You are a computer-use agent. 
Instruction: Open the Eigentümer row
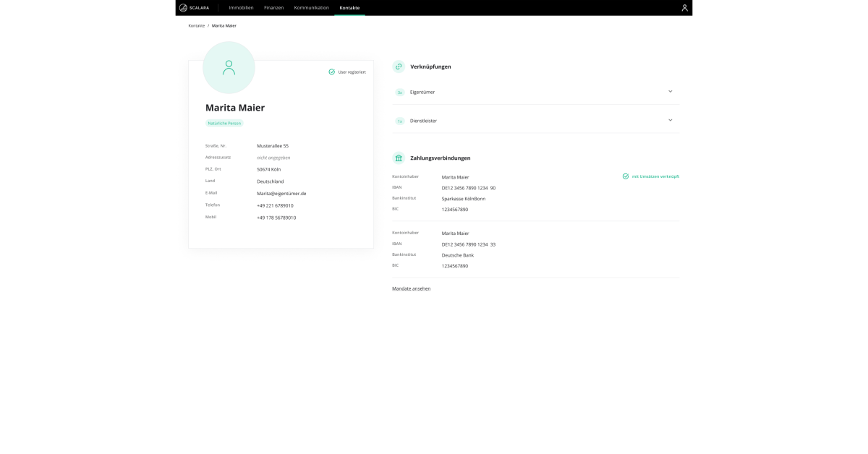[536, 92]
